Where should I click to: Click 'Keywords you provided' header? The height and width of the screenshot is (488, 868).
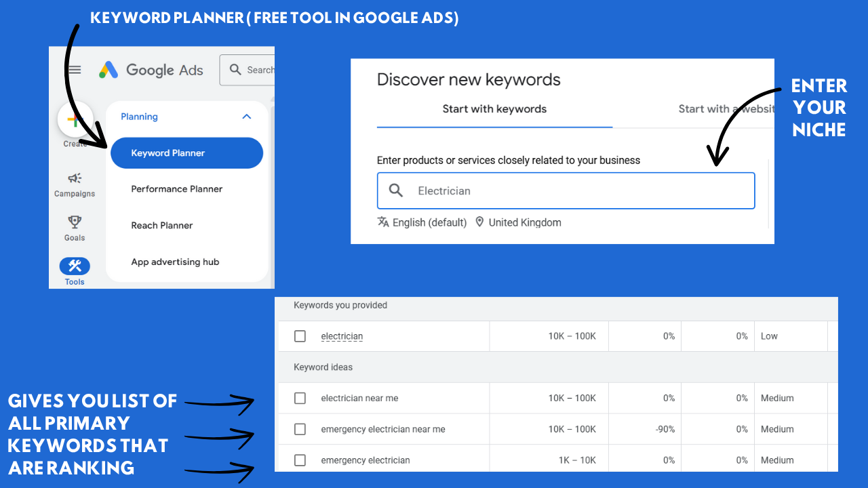tap(340, 305)
